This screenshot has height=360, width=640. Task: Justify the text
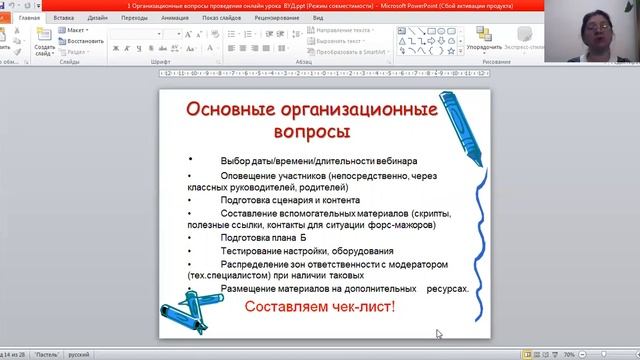pos(266,48)
